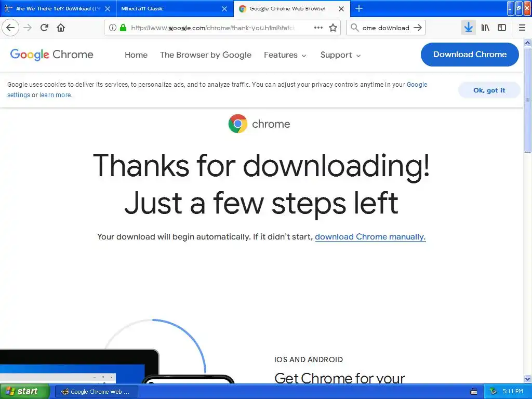Screen dimensions: 532x399
Task: Open the Firefox hamburger menu
Action: point(522,28)
